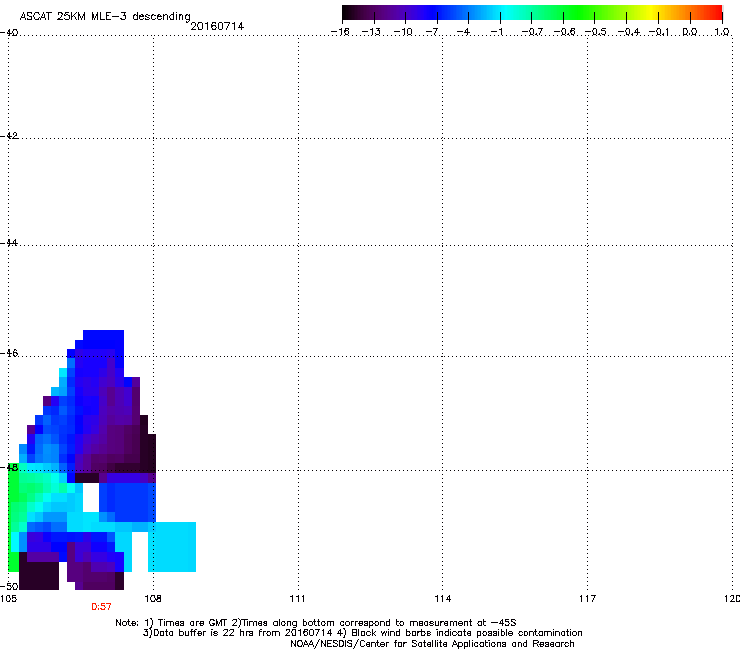740x650 pixels.
Task: Click the color bar label 0.0
Action: click(690, 32)
